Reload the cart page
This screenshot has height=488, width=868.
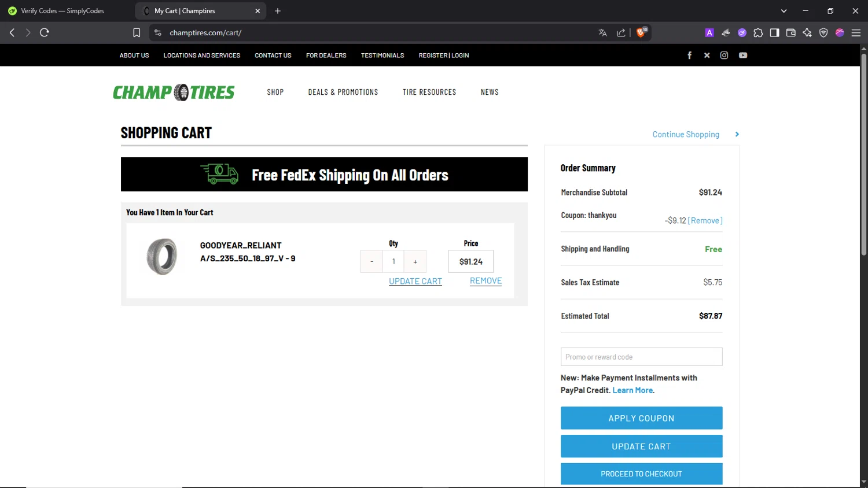(x=45, y=33)
